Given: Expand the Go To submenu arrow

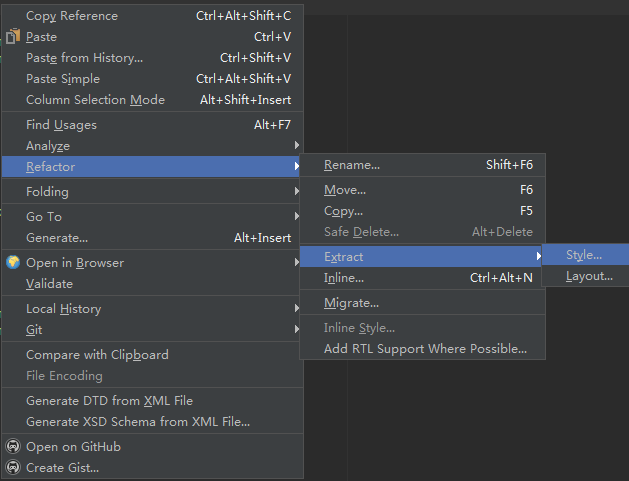Looking at the screenshot, I should [x=296, y=216].
